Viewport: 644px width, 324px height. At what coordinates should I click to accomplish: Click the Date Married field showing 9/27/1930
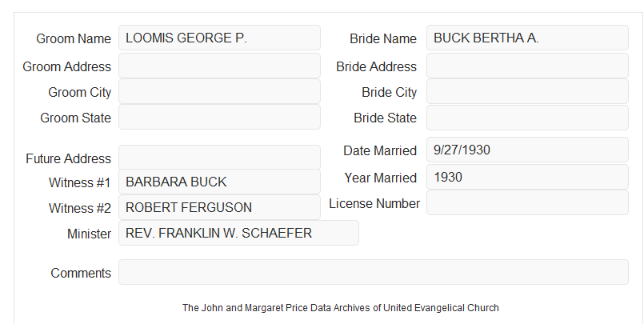tap(527, 150)
